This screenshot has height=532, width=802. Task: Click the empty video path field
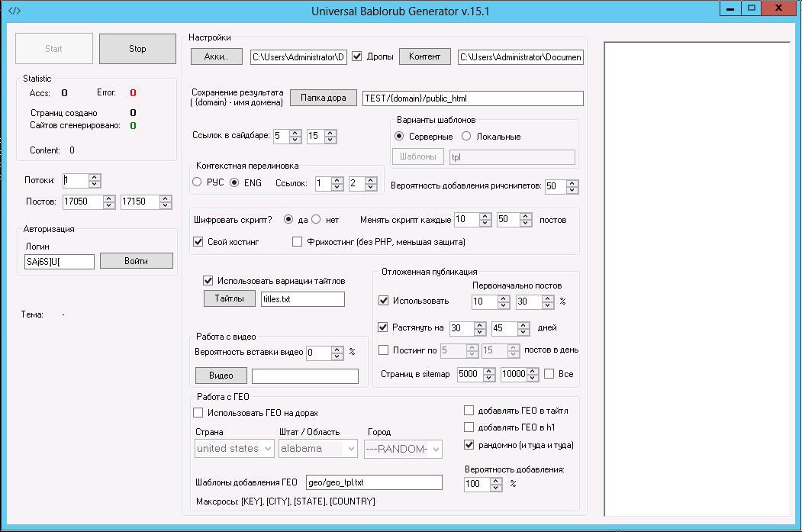pyautogui.click(x=305, y=376)
